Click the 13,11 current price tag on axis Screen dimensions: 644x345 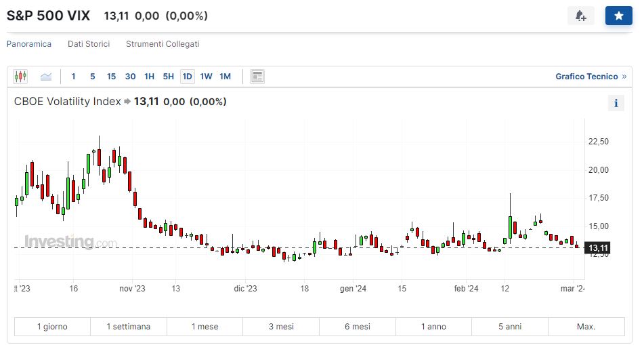point(598,247)
